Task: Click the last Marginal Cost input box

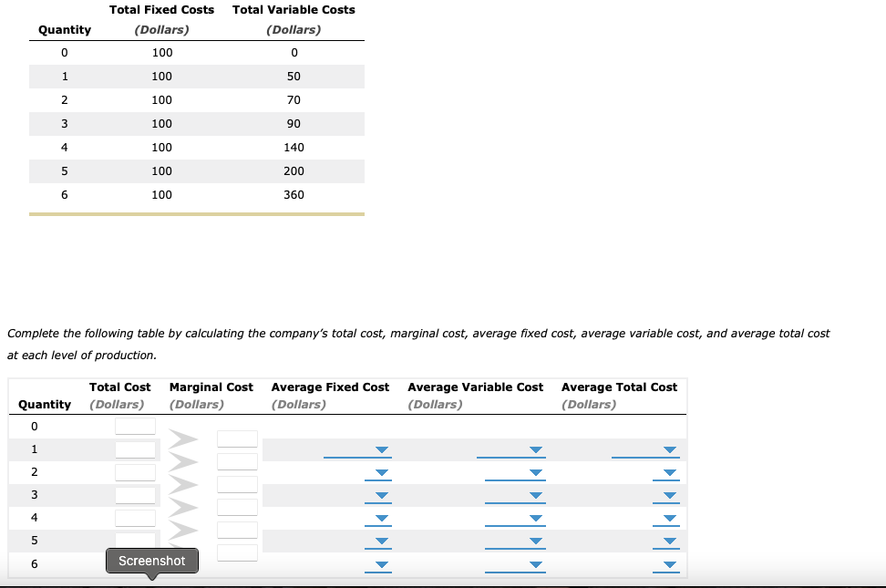Action: point(237,552)
